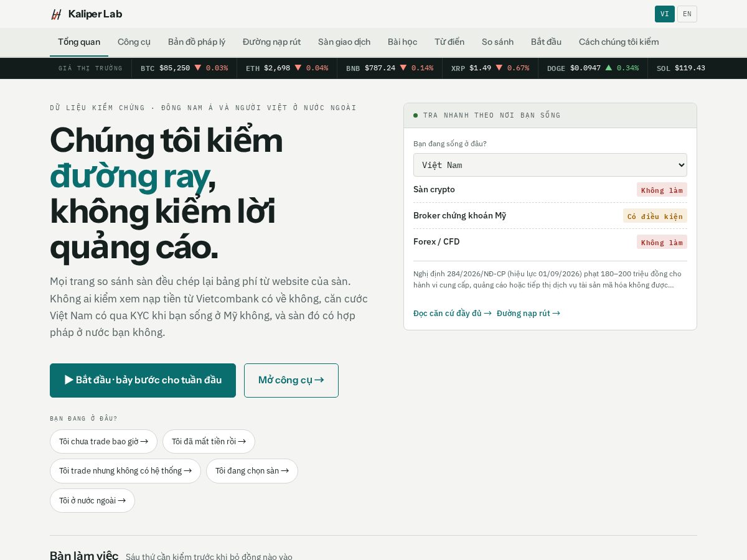Open Đường nạp rút in navigation bar
The height and width of the screenshot is (560, 747).
[x=271, y=42]
